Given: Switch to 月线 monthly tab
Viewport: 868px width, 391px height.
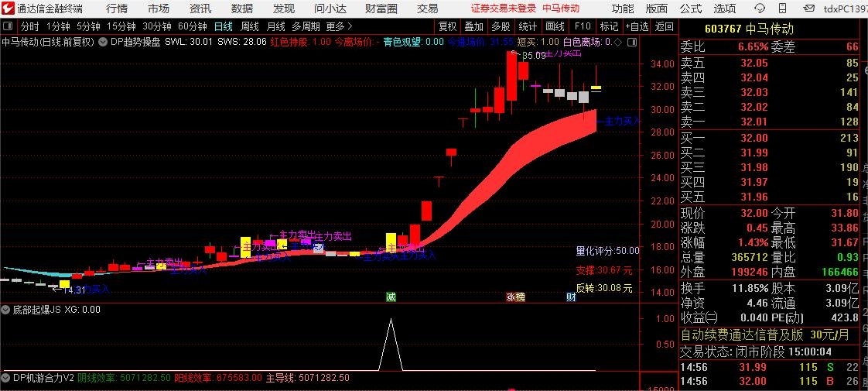Looking at the screenshot, I should click(x=275, y=26).
